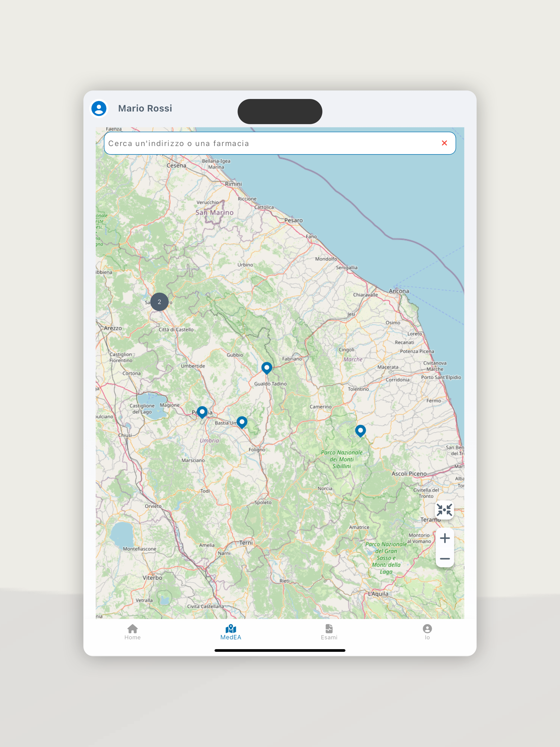
Task: Zoom in with the plus button
Action: click(445, 538)
